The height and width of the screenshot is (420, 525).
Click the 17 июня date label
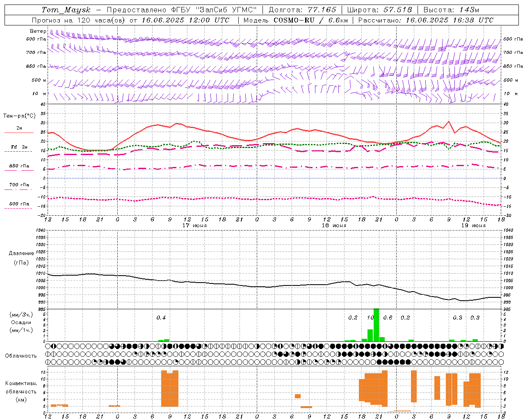tap(194, 226)
